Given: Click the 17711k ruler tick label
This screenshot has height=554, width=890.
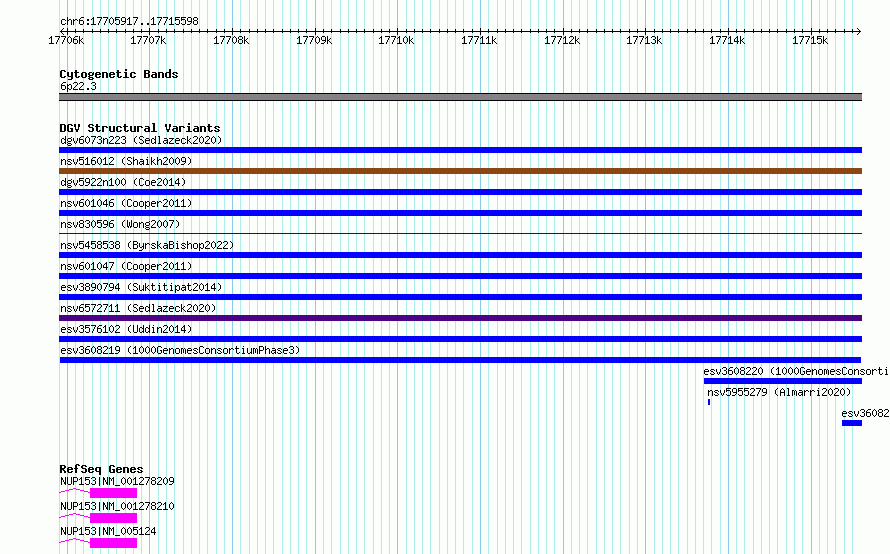Looking at the screenshot, I should pos(479,40).
